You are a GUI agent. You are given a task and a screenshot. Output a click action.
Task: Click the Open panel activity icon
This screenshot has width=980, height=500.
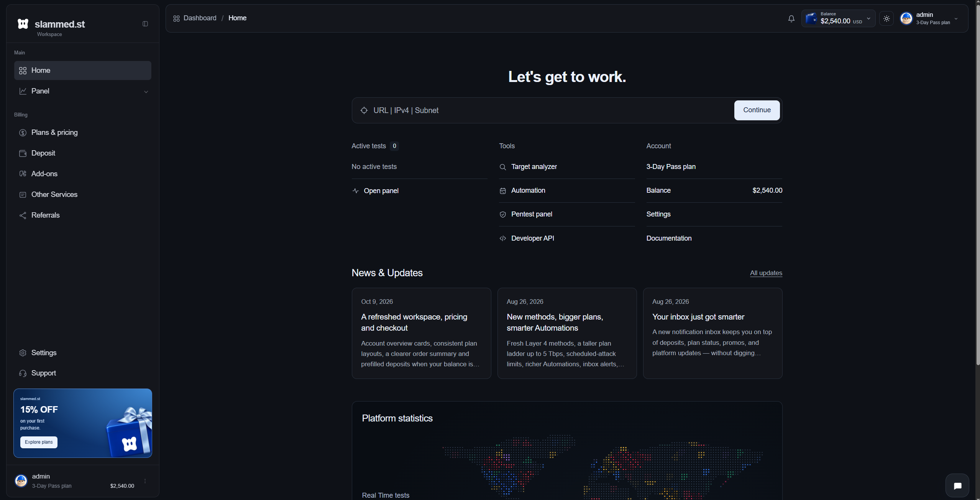[x=356, y=191]
